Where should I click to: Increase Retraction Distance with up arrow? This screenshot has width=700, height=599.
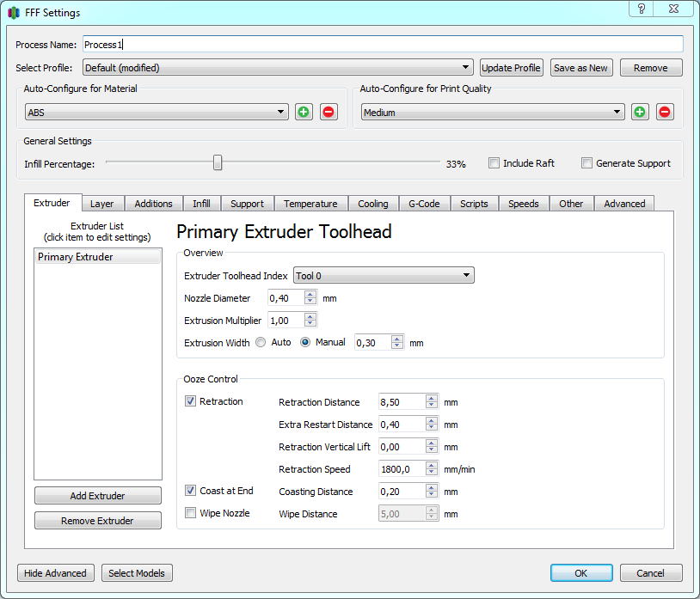click(431, 398)
